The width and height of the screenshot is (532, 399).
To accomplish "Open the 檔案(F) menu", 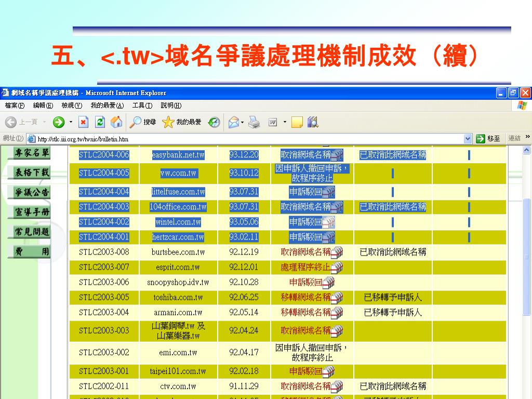I will [15, 105].
